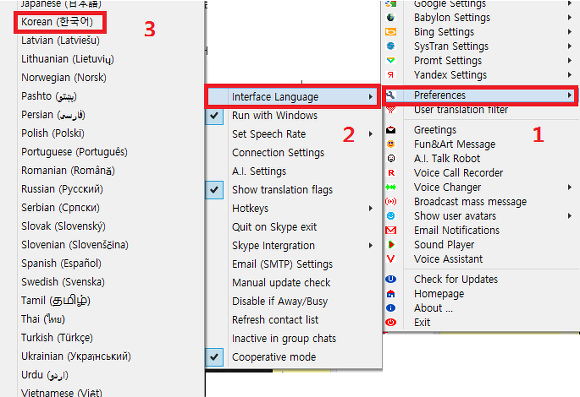
Task: Click the Exit power icon
Action: coord(391,322)
